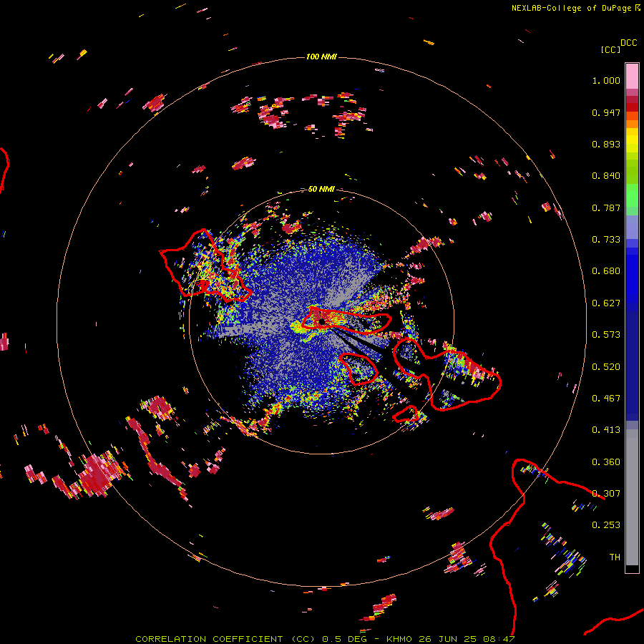This screenshot has height=644, width=644.
Task: Select the 0.893 scale value
Action: click(x=606, y=144)
